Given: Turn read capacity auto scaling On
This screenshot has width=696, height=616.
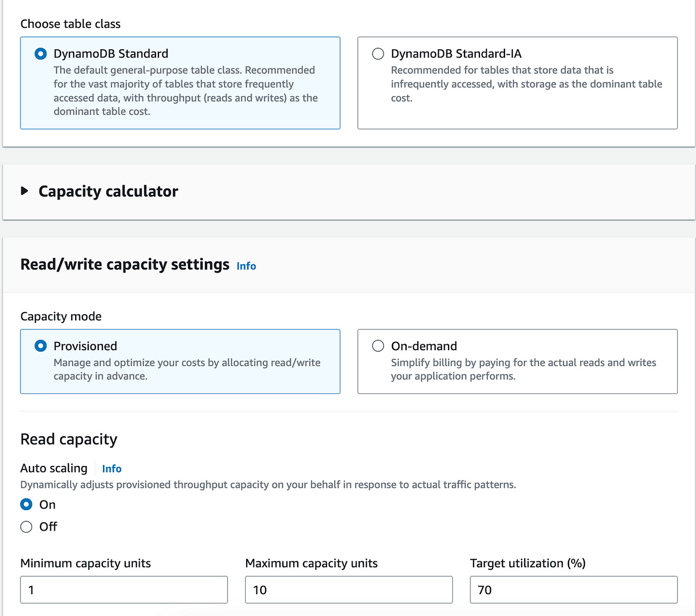Looking at the screenshot, I should coord(26,505).
